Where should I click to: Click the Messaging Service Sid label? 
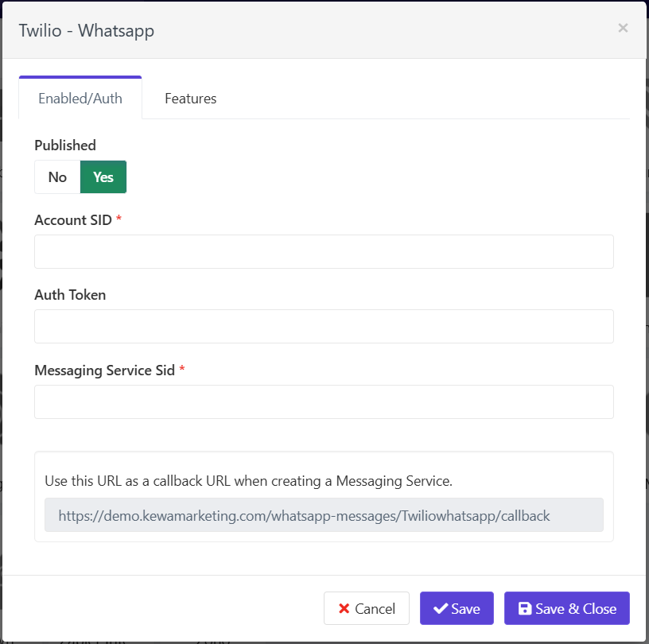pyautogui.click(x=104, y=370)
